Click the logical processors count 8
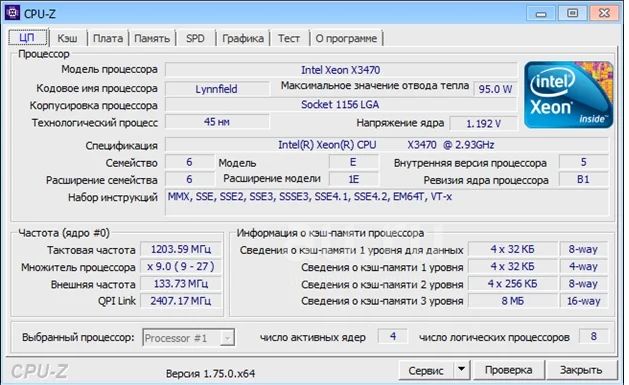629x385 pixels. pyautogui.click(x=594, y=336)
